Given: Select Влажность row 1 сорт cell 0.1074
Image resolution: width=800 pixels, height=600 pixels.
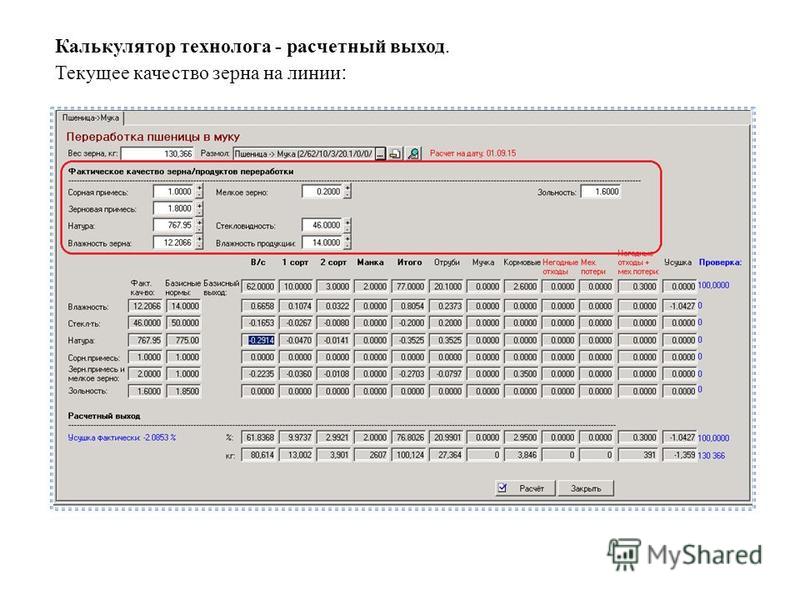Looking at the screenshot, I should (x=297, y=306).
